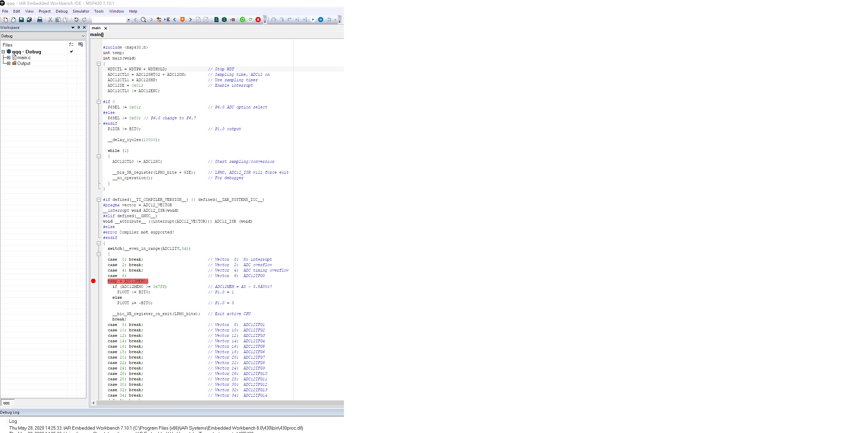This screenshot has height=433, width=868.
Task: Click the Redo toolbar icon
Action: [x=84, y=20]
